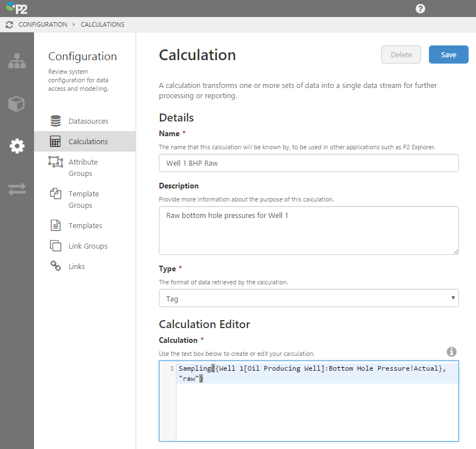Open Attribute Groups configuration page

(83, 167)
